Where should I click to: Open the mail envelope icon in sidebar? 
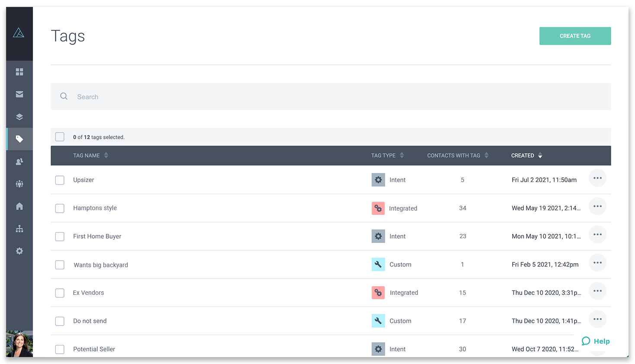point(19,94)
